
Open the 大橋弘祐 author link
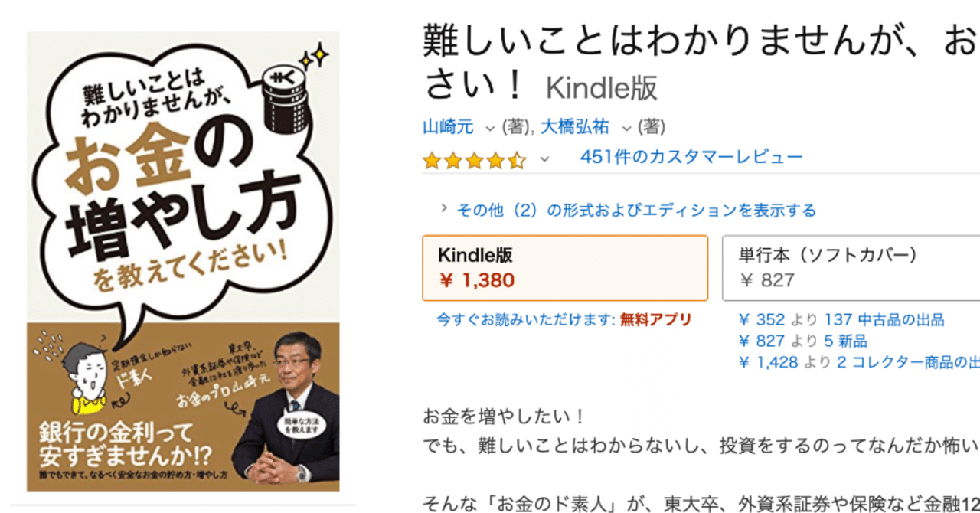pos(574,126)
